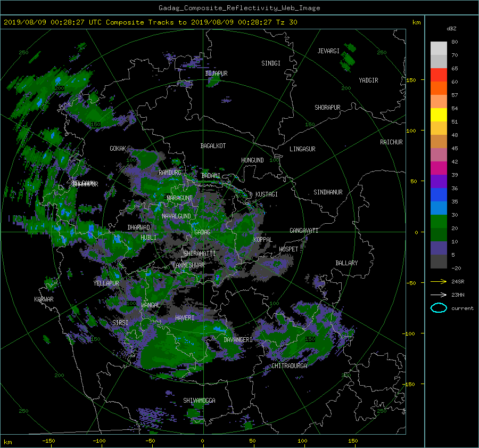The image size is (479, 448).
Task: Click the km label at bottom-left corner
Action: (7, 442)
